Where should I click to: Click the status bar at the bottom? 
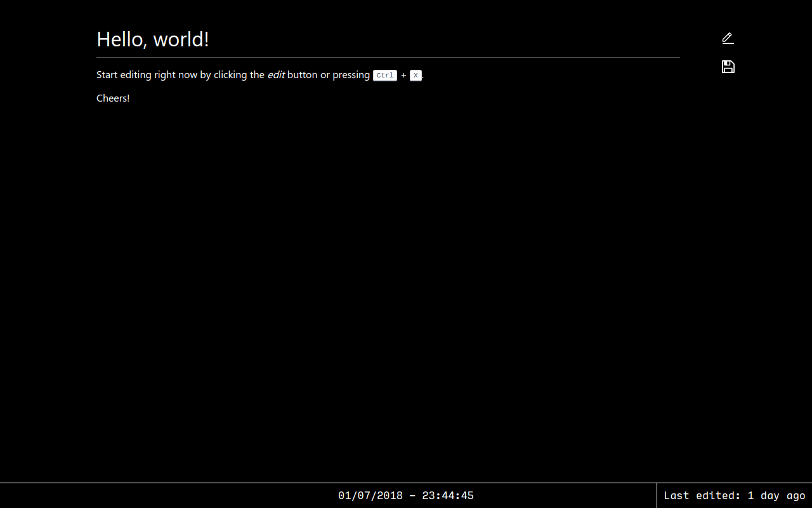tap(406, 495)
